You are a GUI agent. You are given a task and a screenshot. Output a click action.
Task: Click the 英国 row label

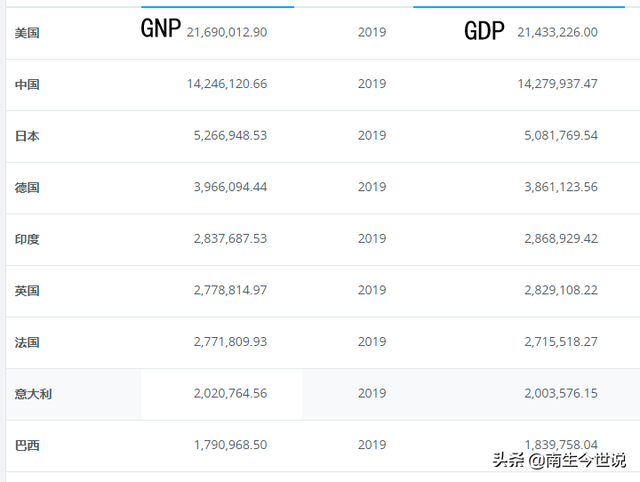(x=27, y=291)
